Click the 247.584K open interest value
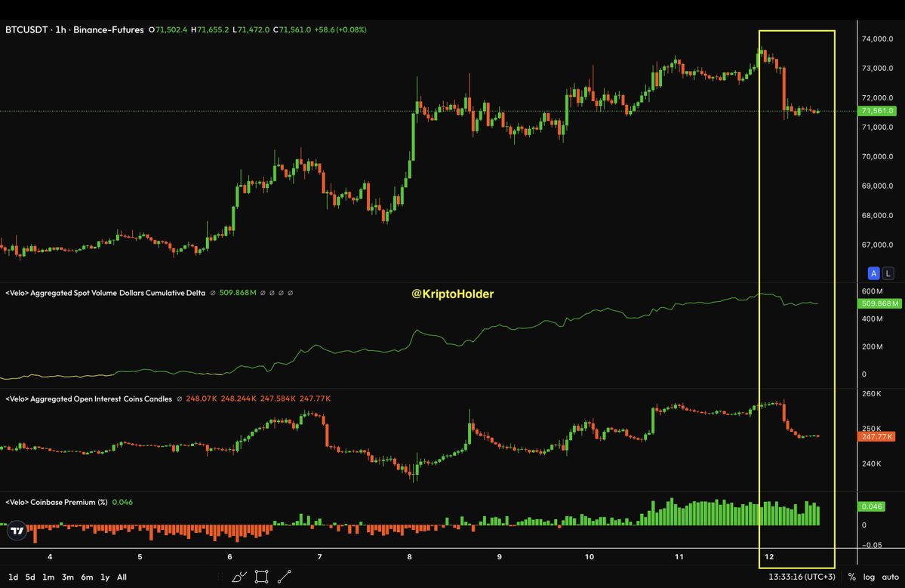The image size is (905, 588). click(x=279, y=399)
